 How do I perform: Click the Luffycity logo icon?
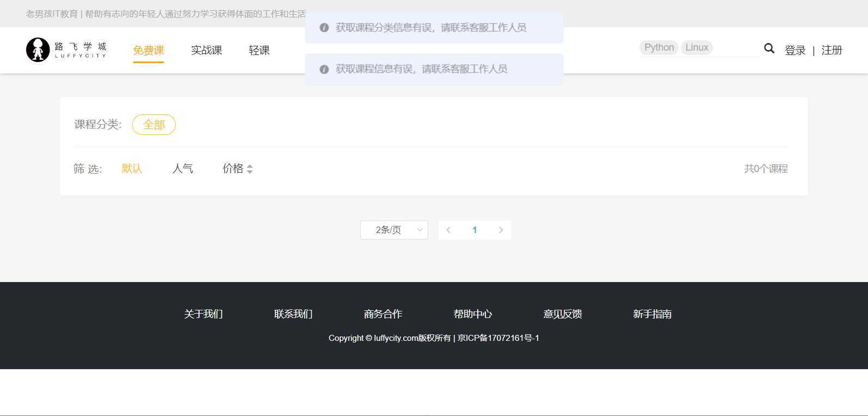point(38,50)
